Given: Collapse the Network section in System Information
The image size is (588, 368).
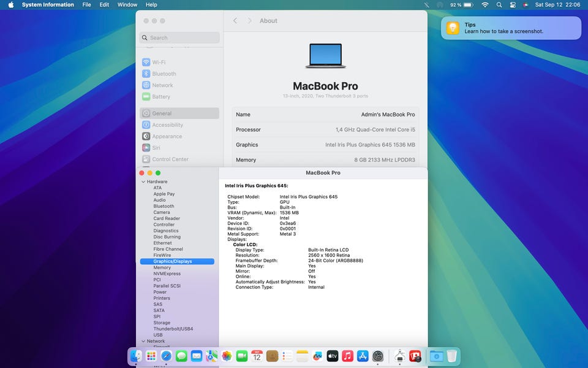Looking at the screenshot, I should pos(143,342).
